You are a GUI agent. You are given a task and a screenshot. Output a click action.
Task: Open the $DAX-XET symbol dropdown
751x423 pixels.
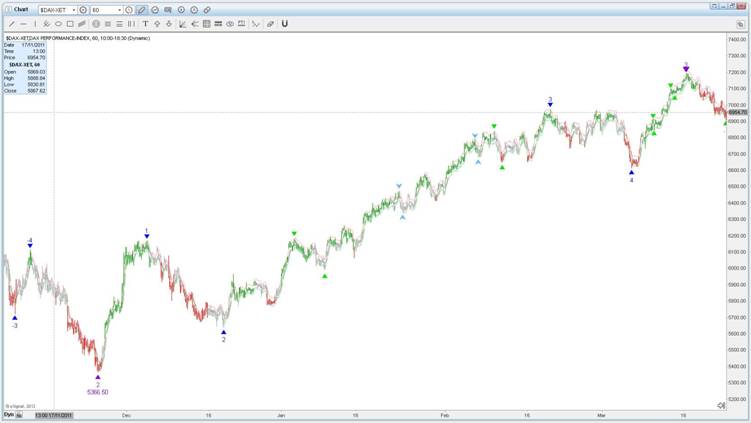pos(72,9)
